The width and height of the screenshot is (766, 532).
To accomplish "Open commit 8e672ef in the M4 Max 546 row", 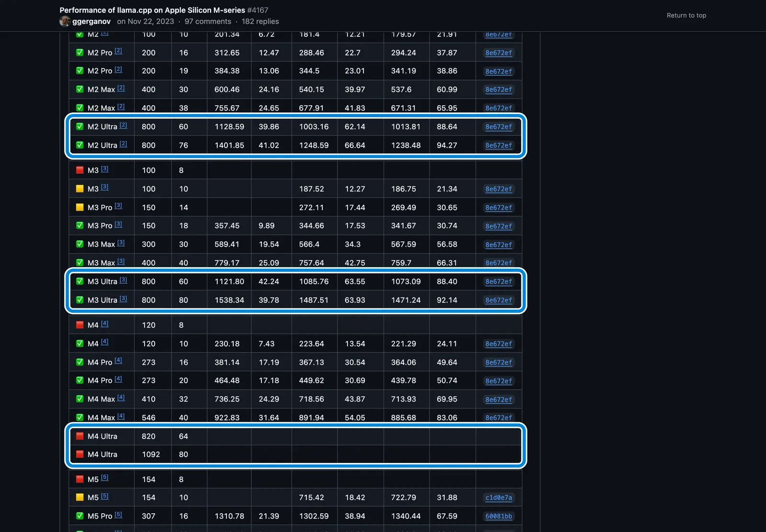I will pos(499,418).
